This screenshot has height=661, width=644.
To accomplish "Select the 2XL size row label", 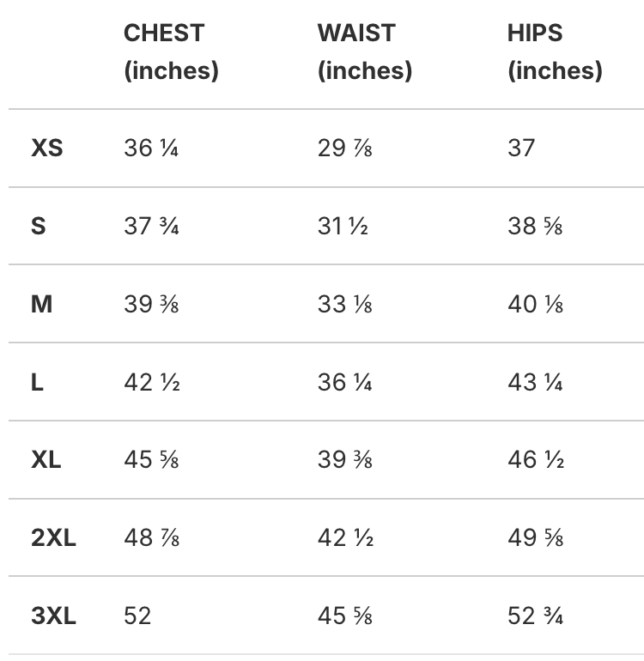I will [53, 538].
